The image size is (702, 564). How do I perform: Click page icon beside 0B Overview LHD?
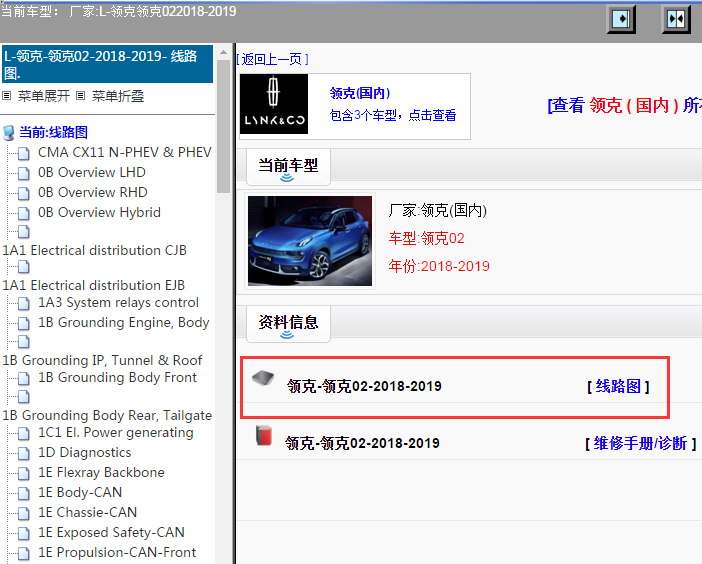click(x=24, y=173)
